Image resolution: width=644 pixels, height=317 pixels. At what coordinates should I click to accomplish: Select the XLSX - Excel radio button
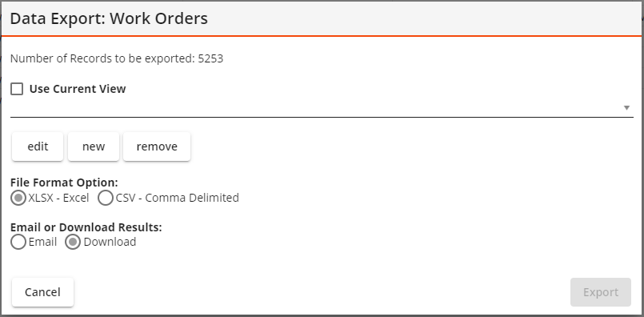point(18,199)
